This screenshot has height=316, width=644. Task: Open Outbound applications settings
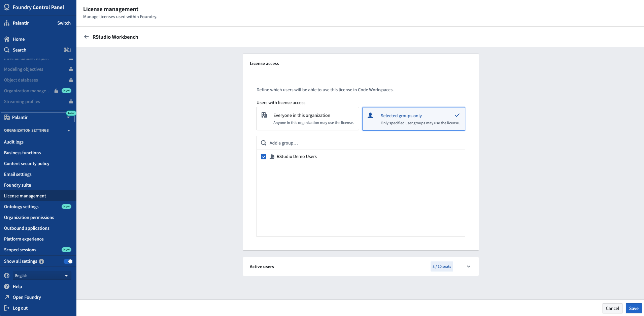point(27,228)
